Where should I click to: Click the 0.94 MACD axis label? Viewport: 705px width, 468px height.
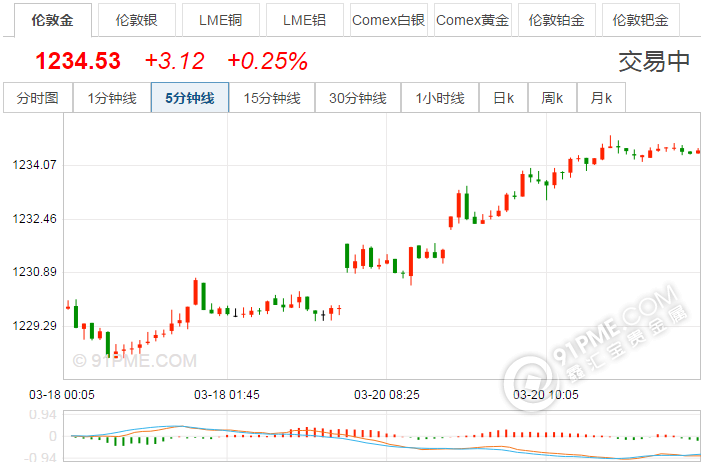pyautogui.click(x=43, y=415)
